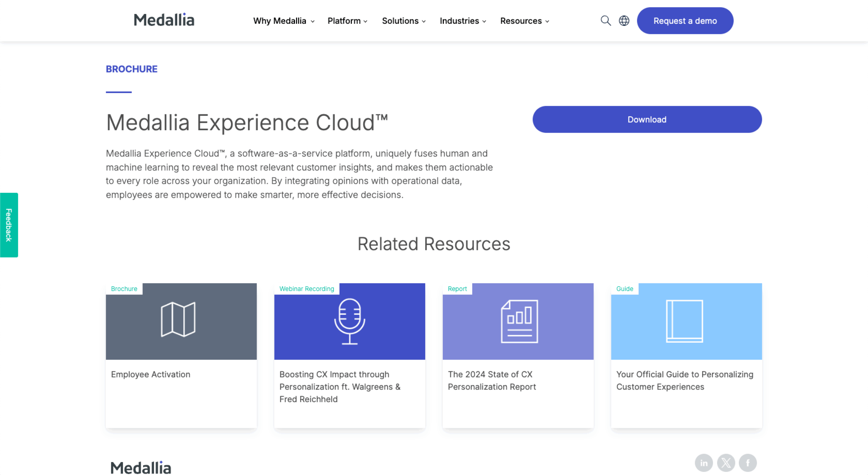Click the Request a demo button
Screen dimensions: 868x475
(x=685, y=21)
